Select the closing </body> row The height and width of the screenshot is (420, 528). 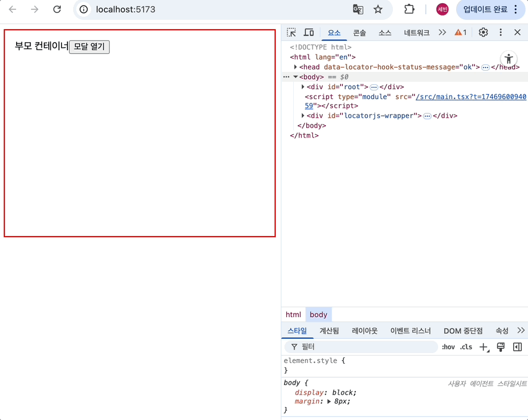[312, 126]
